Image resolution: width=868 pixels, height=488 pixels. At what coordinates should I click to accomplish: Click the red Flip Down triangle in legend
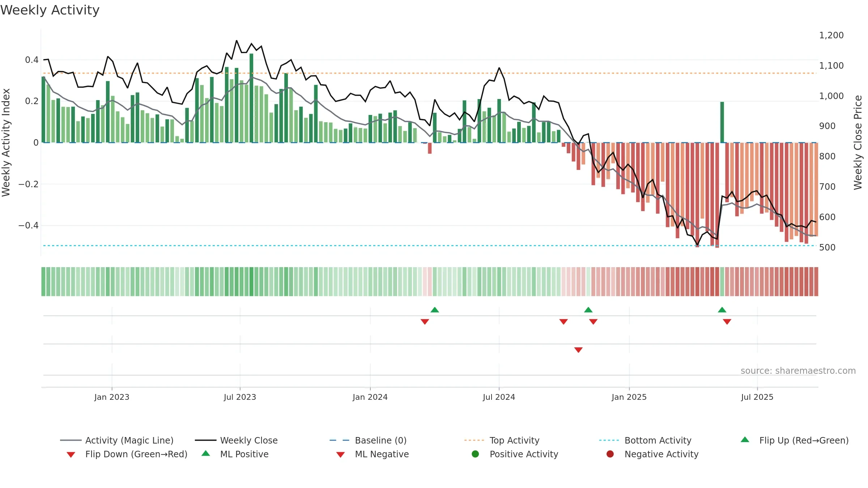tap(71, 455)
